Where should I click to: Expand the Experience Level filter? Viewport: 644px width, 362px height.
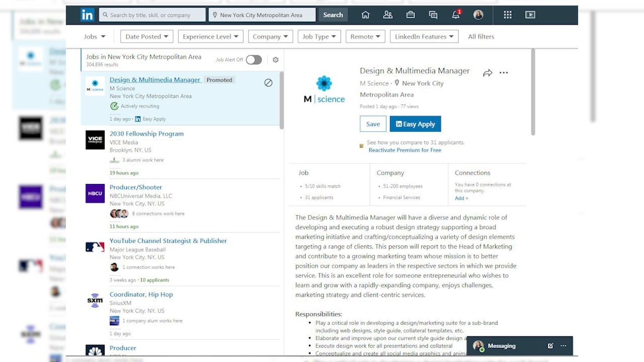coord(211,37)
